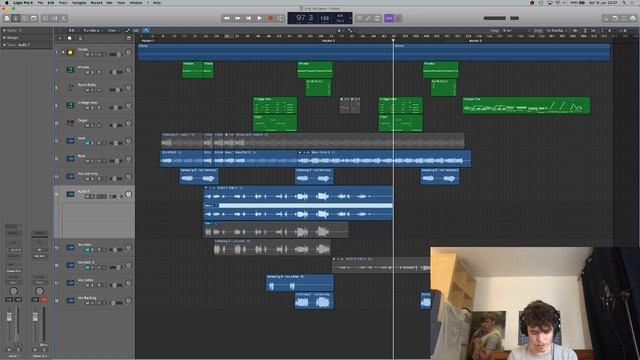Viewport: 640px width, 360px height.
Task: Open the Mixer from the toolbar
Action: pyautogui.click(x=54, y=18)
